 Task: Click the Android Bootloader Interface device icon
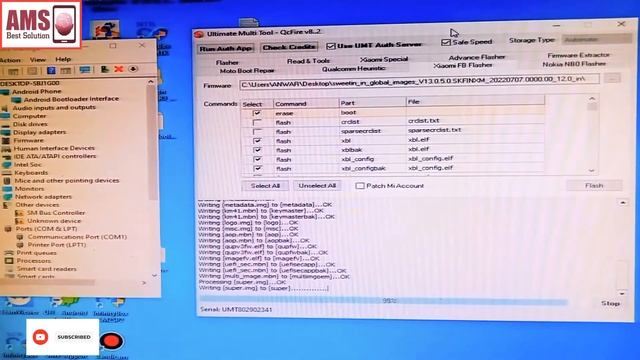click(17, 100)
